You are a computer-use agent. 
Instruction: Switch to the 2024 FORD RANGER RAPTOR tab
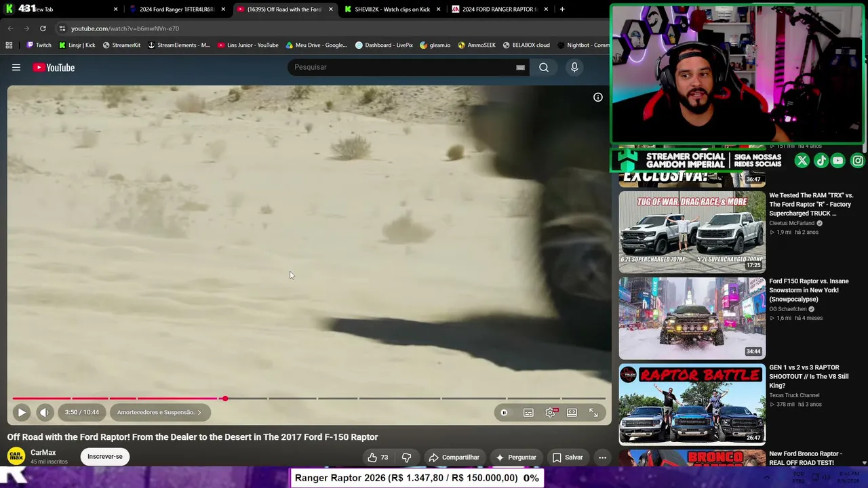pyautogui.click(x=500, y=9)
